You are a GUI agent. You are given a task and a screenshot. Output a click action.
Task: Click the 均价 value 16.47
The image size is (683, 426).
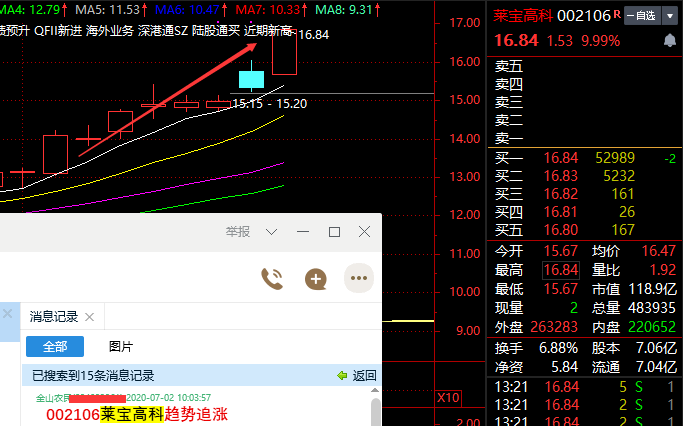[659, 251]
